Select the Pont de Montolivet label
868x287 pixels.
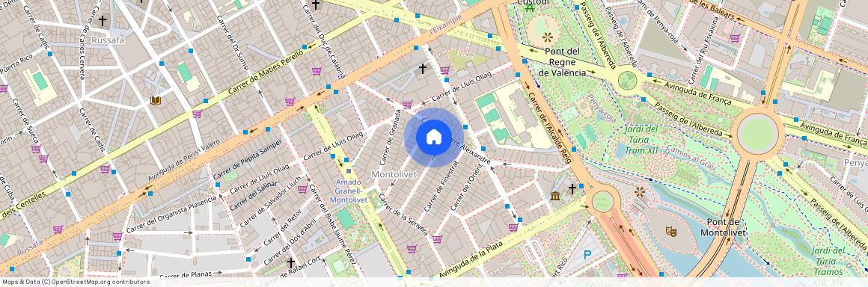pos(724,227)
